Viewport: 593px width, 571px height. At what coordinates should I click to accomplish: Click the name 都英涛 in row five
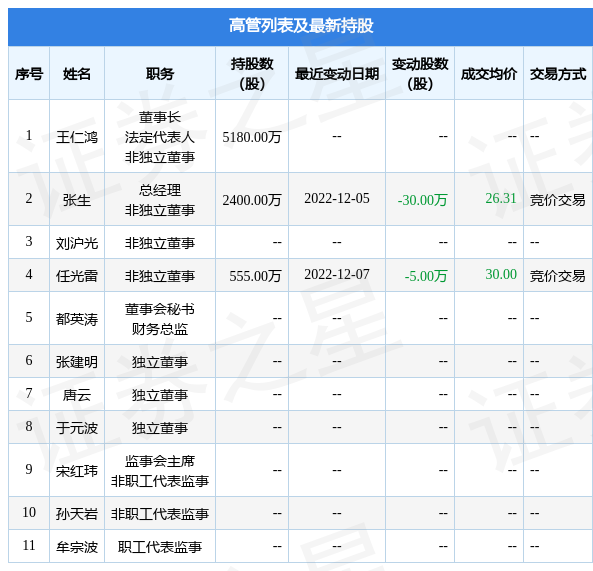tap(77, 319)
